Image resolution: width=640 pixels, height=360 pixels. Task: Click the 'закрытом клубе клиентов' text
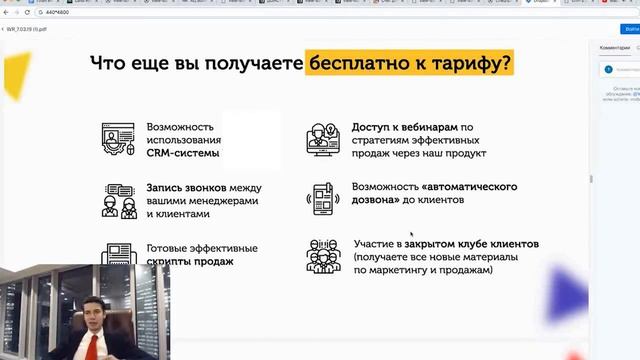pyautogui.click(x=471, y=244)
